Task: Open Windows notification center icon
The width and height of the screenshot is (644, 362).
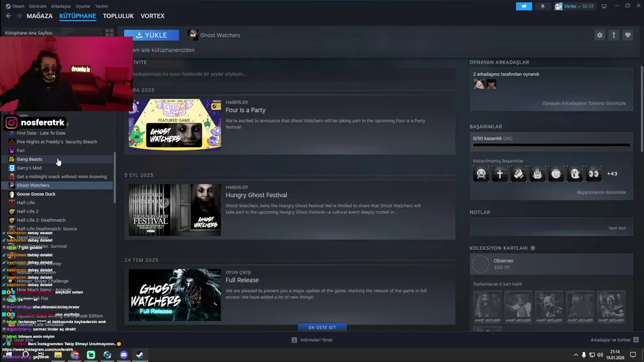Action: (x=633, y=355)
